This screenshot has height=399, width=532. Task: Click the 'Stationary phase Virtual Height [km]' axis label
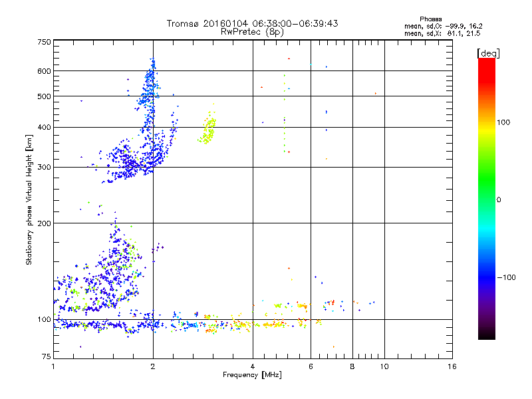pyautogui.click(x=29, y=199)
